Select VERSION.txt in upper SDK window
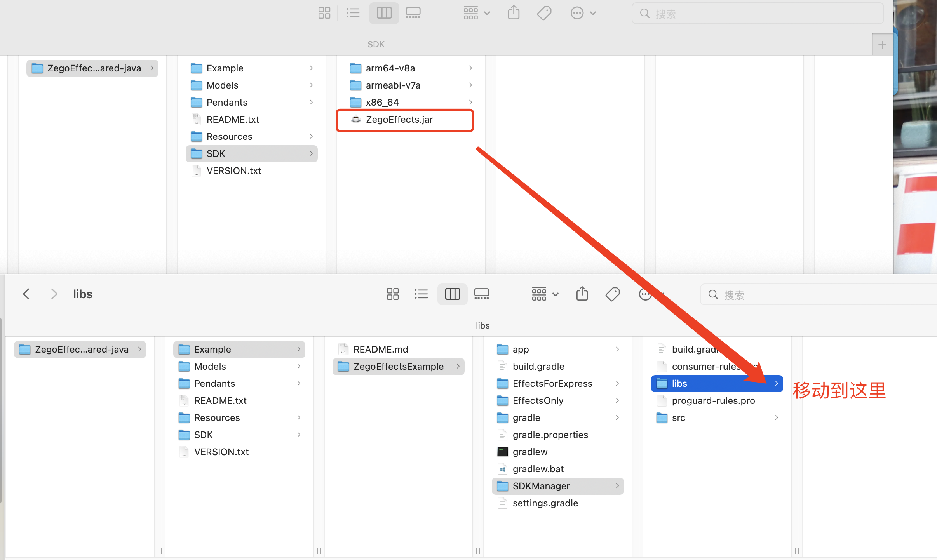The height and width of the screenshot is (560, 937). tap(252, 171)
